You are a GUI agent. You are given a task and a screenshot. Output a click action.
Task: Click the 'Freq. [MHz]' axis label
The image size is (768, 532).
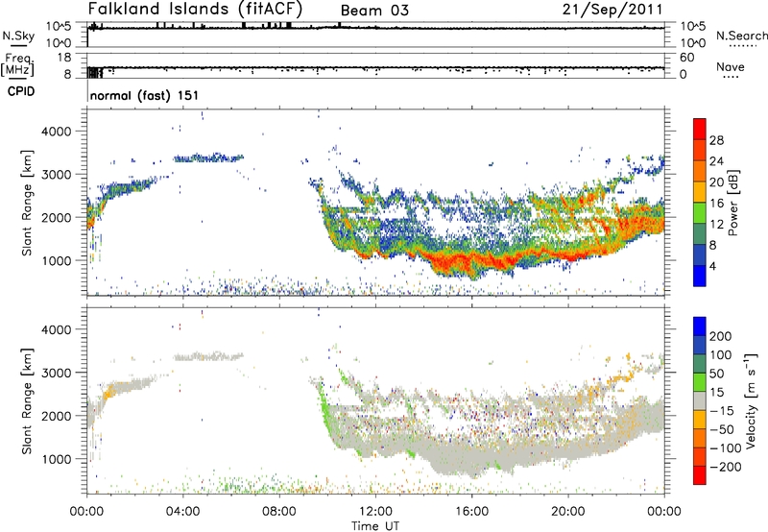(x=17, y=64)
